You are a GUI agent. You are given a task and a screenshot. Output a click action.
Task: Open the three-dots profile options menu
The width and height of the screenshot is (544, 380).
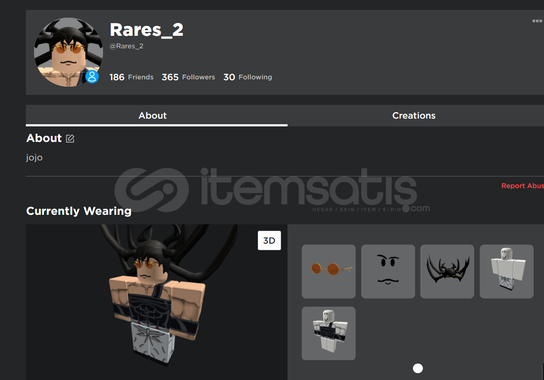point(537,21)
